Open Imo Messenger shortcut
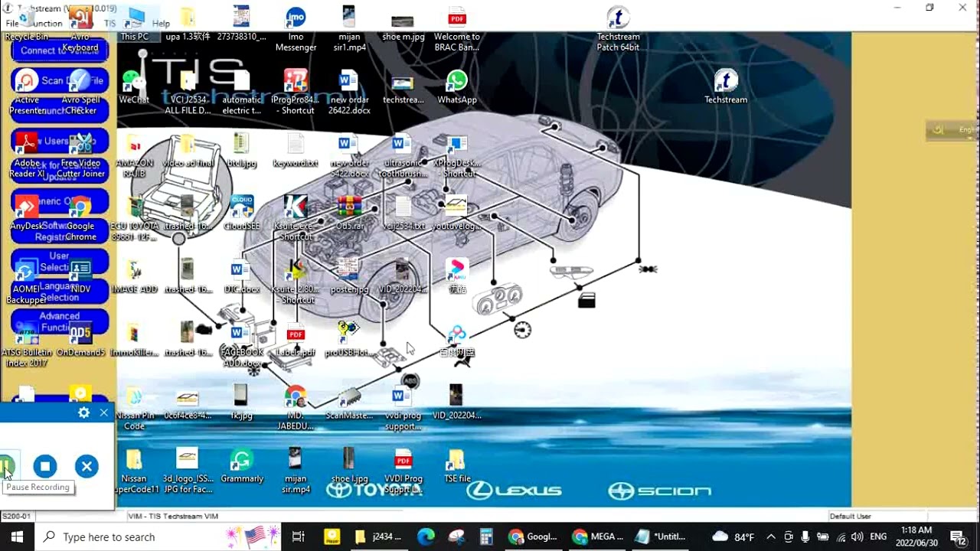This screenshot has height=551, width=980. point(296,29)
